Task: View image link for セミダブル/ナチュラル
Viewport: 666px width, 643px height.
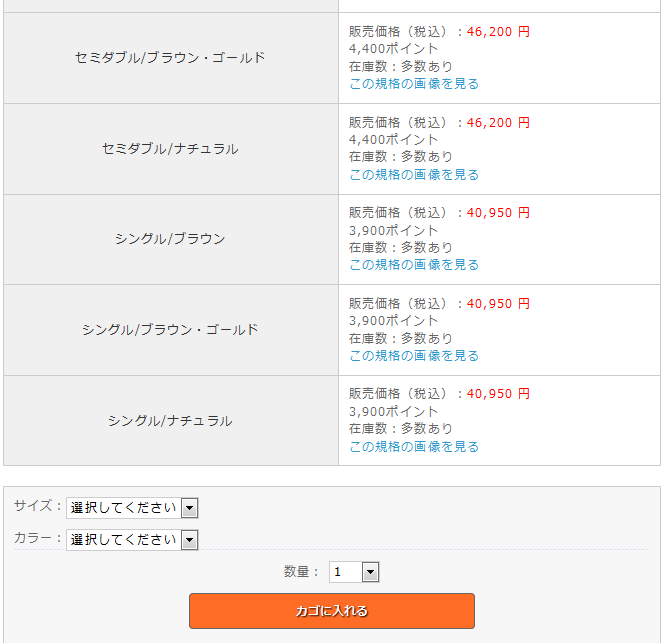Action: click(x=414, y=175)
